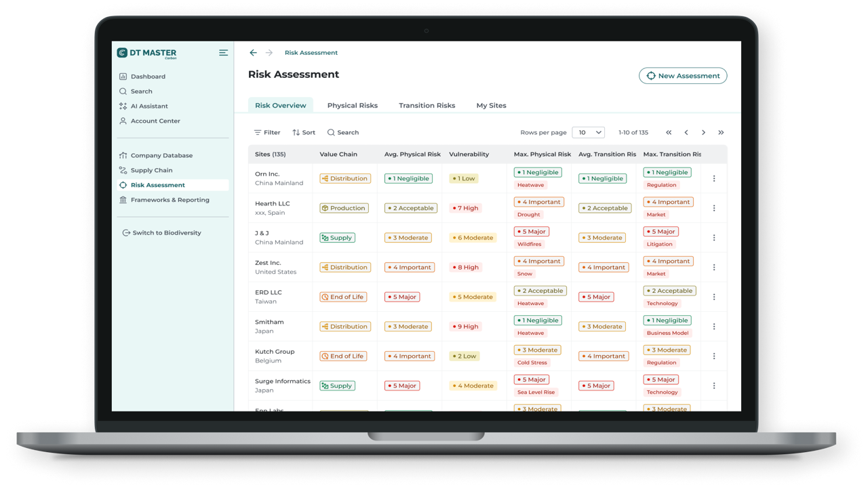
Task: Click the DT Master logo
Action: 146,53
